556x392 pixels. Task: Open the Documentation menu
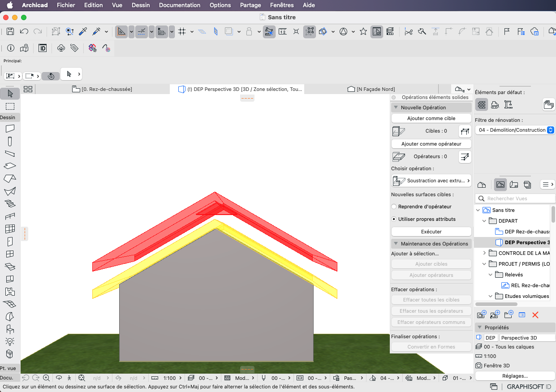click(x=180, y=5)
